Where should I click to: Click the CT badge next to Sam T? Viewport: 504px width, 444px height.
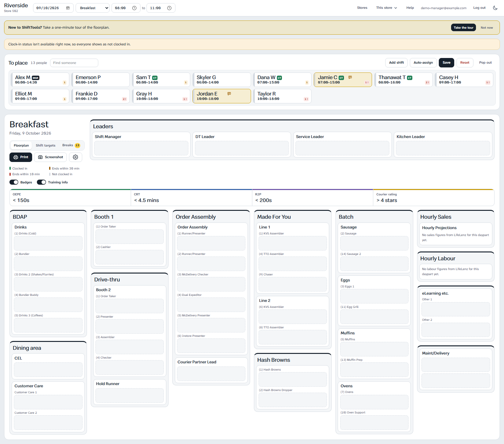click(155, 78)
